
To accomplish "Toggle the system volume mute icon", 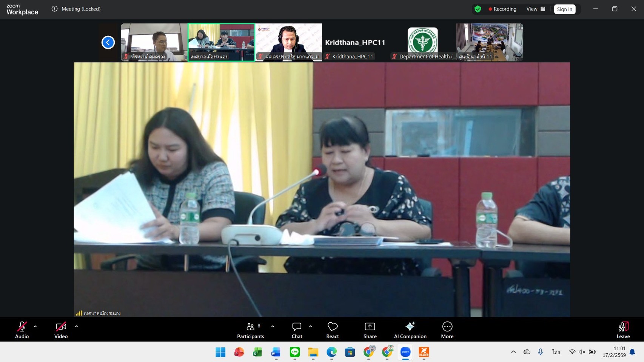I will point(582,352).
